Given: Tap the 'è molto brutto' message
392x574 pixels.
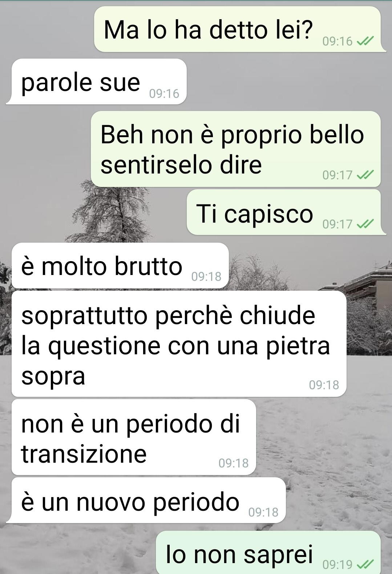Looking at the screenshot, I should pos(120,266).
